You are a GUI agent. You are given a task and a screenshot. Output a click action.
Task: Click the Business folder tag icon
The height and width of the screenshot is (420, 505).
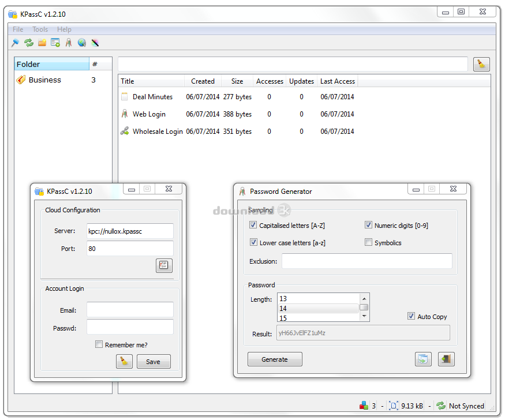[21, 80]
